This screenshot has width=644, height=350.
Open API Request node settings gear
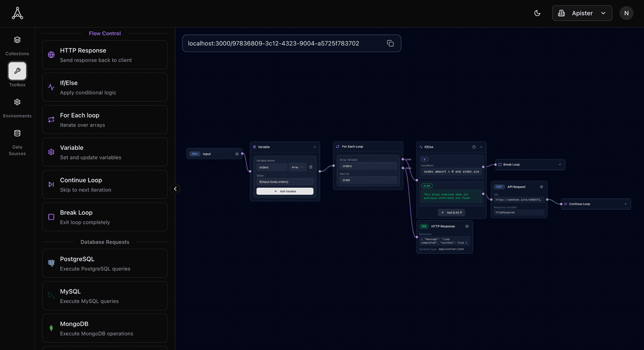[x=541, y=187]
